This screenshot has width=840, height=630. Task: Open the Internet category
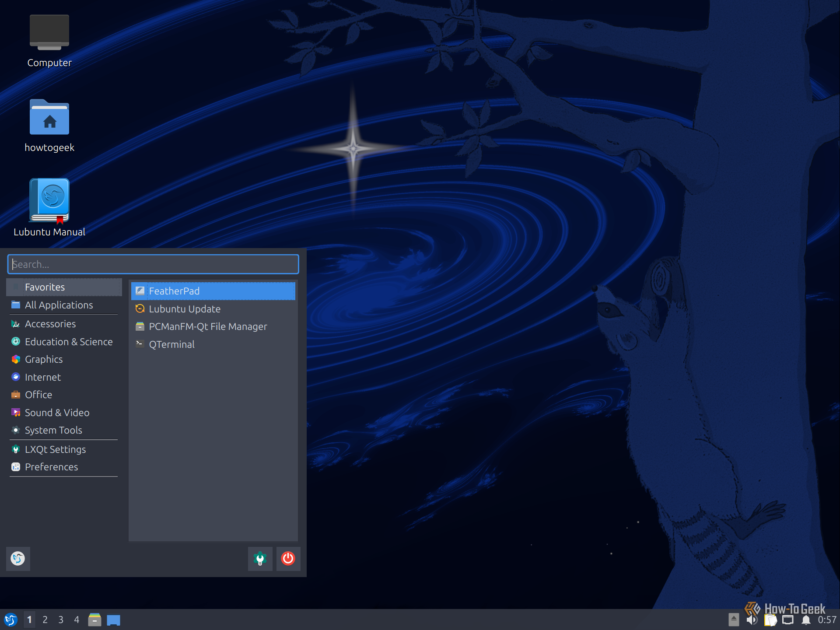coord(64,377)
